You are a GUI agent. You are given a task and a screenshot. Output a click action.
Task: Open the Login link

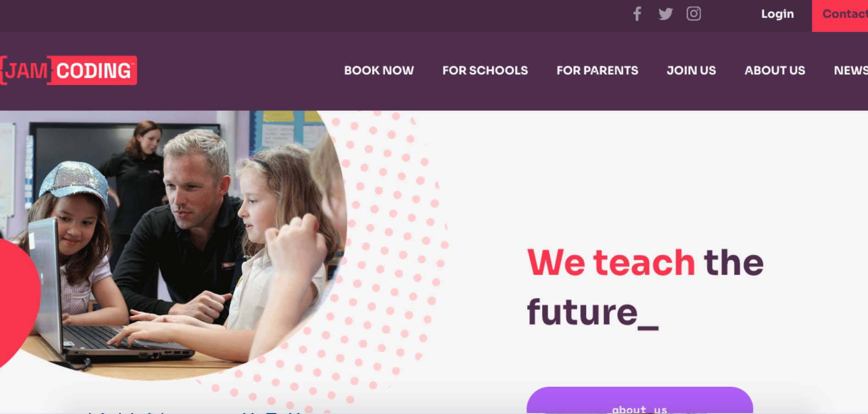(x=777, y=14)
